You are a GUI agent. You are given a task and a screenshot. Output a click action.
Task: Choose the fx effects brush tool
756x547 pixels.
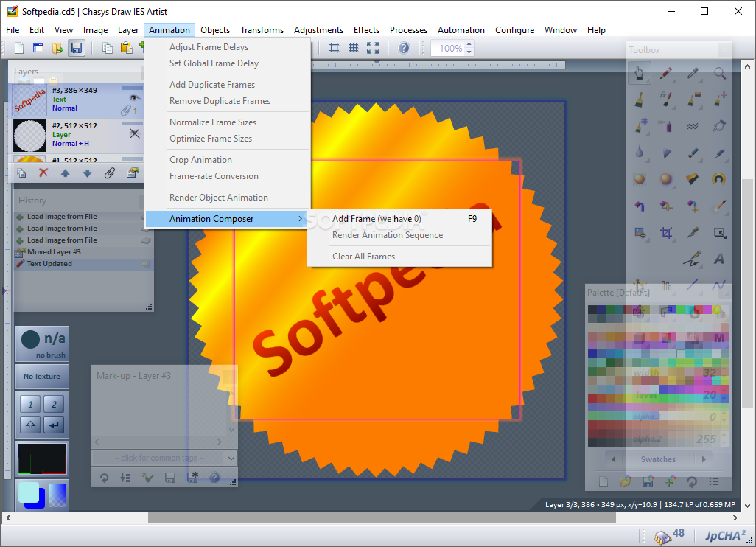666,99
